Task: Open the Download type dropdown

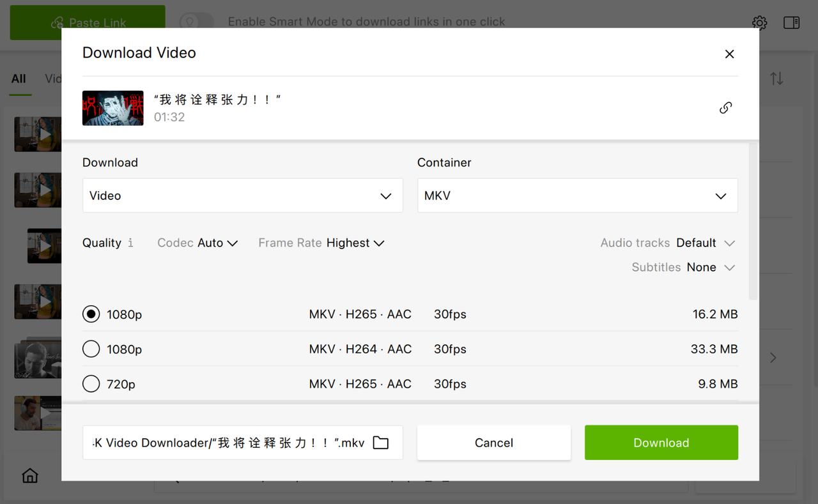Action: point(242,195)
